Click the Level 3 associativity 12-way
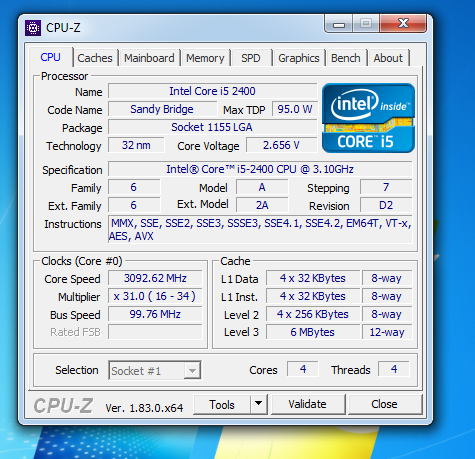 pos(387,332)
